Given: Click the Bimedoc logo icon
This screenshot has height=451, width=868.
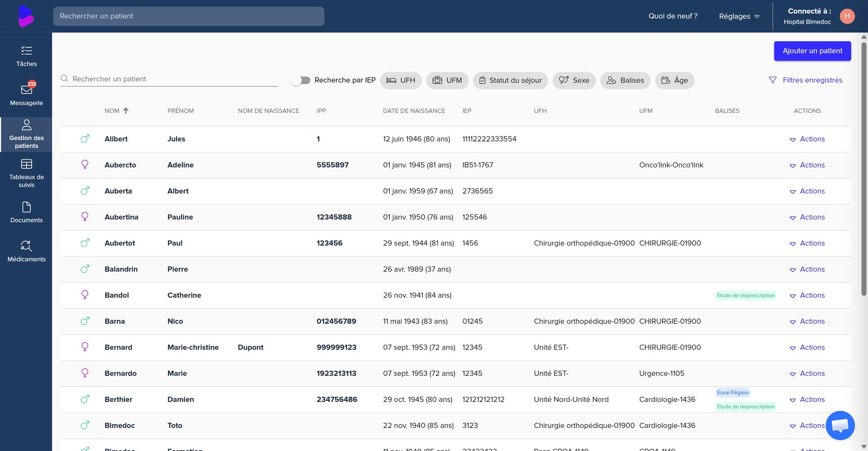Looking at the screenshot, I should (x=26, y=16).
